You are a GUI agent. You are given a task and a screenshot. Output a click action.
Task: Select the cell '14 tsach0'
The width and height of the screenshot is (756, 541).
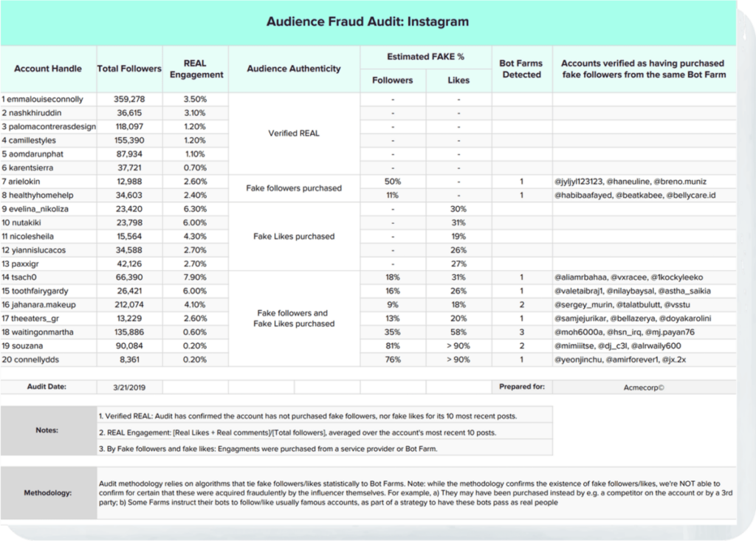click(x=48, y=278)
